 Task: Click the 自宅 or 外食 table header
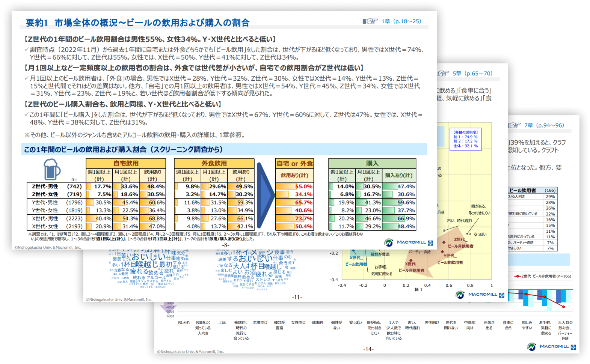tap(294, 163)
